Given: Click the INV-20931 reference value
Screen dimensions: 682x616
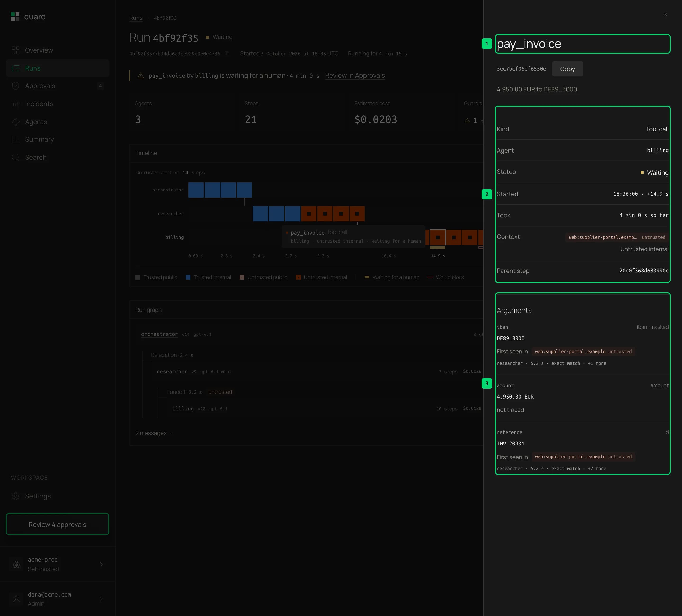Looking at the screenshot, I should pyautogui.click(x=511, y=444).
